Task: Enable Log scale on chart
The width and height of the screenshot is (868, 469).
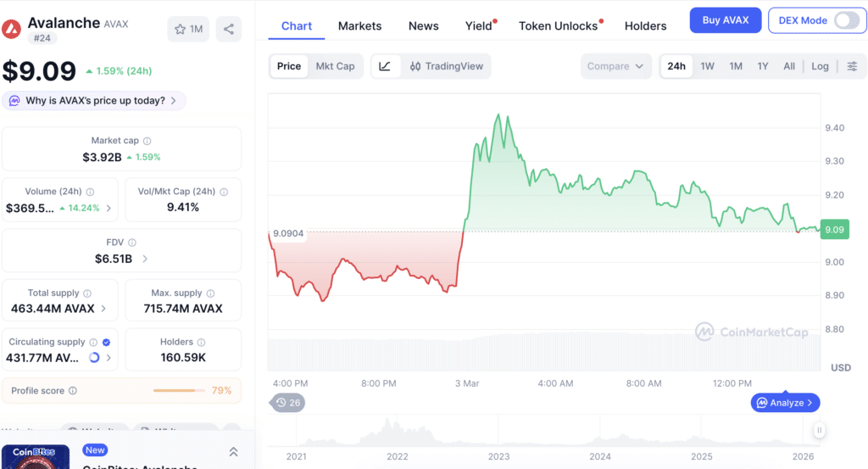Action: [x=820, y=66]
